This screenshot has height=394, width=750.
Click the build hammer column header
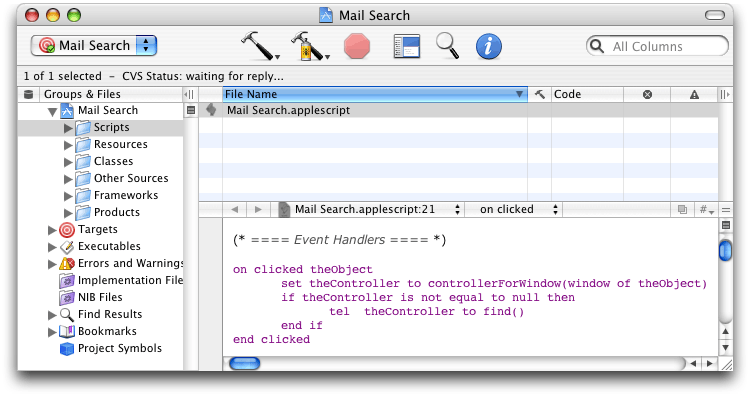[x=540, y=94]
